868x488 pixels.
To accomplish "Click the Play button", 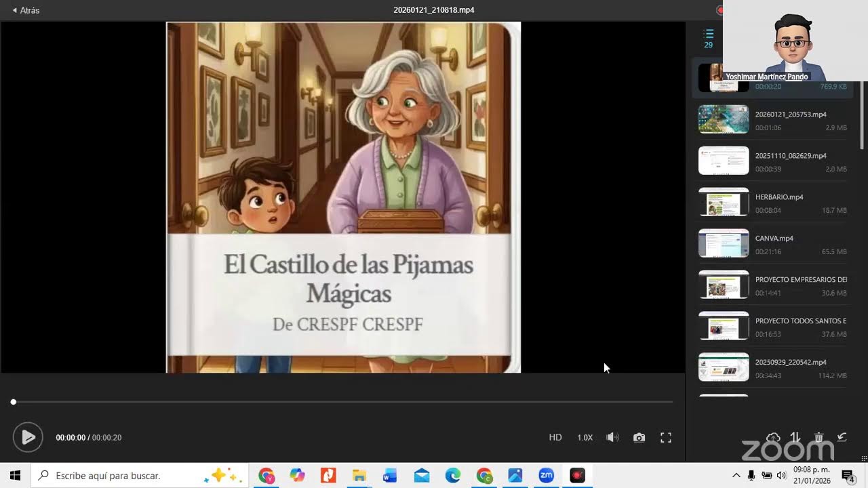I will 28,437.
